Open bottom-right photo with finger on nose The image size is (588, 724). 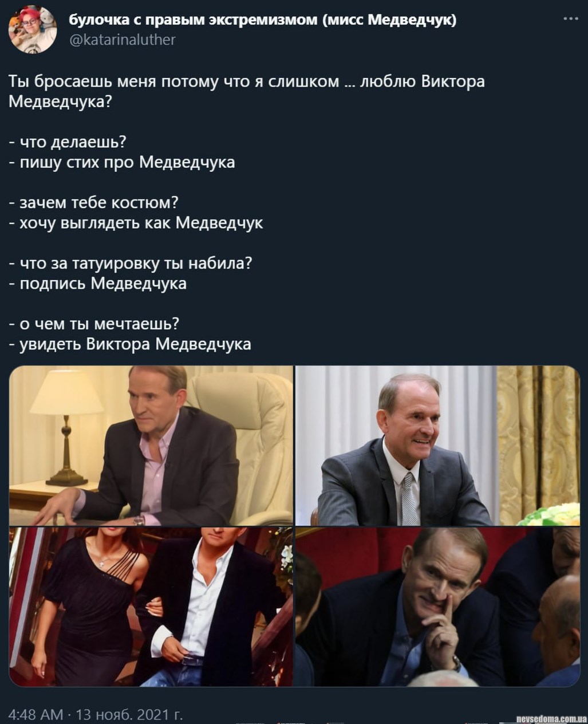click(438, 607)
